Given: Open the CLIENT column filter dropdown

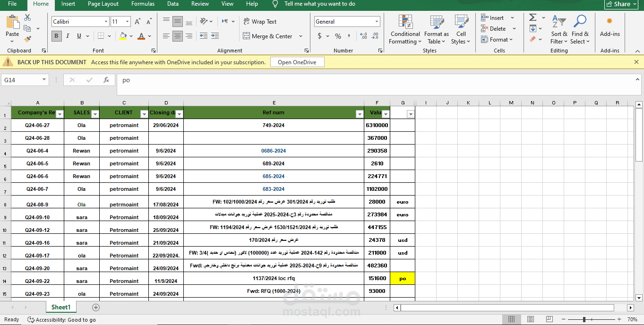Looking at the screenshot, I should tap(144, 114).
